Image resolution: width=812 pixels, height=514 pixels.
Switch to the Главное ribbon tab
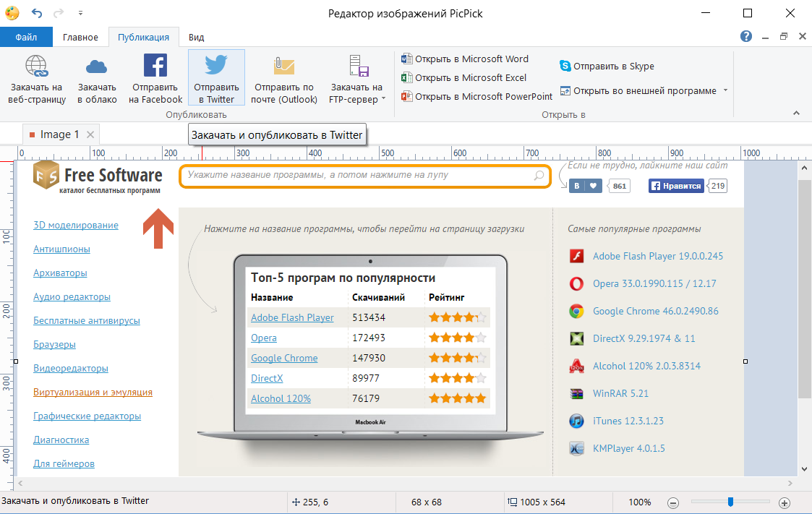(x=80, y=37)
